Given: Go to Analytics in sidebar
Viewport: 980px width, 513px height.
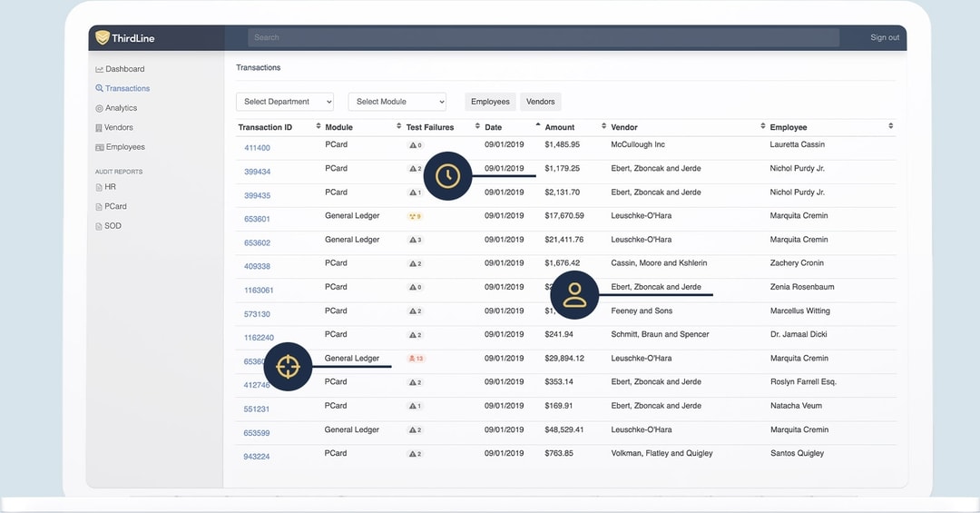Looking at the screenshot, I should point(116,108).
